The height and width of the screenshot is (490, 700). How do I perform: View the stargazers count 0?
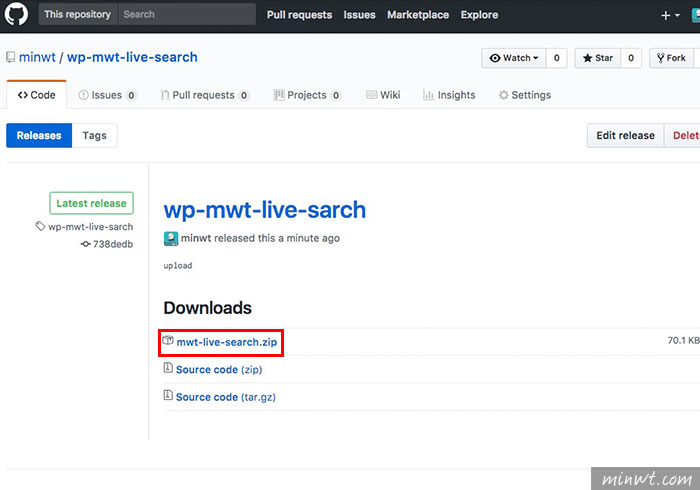tap(631, 58)
